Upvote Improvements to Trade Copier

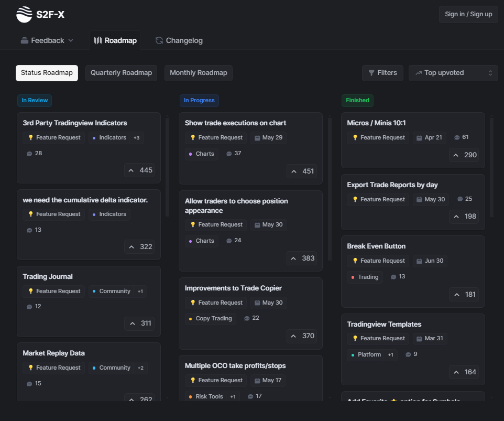pyautogui.click(x=302, y=336)
